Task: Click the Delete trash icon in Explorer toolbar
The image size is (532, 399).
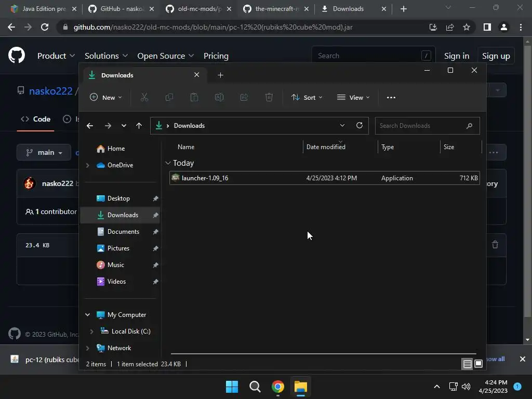Action: tap(269, 97)
